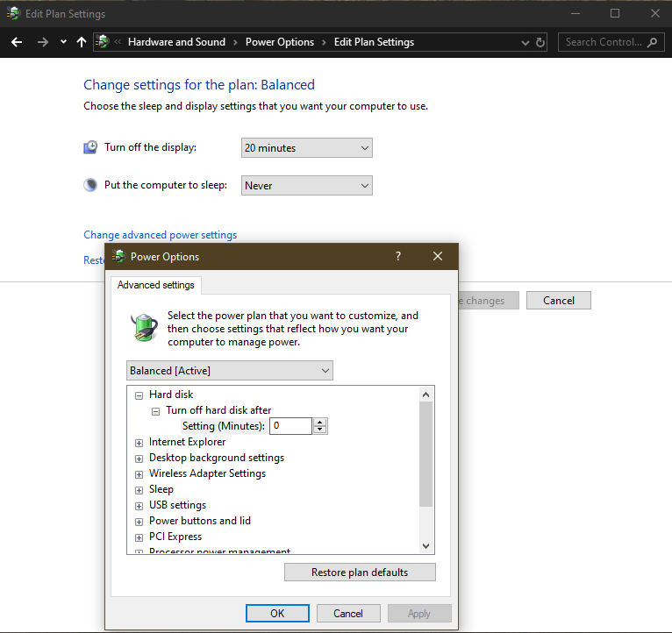Open the recent locations chevron

click(x=63, y=42)
